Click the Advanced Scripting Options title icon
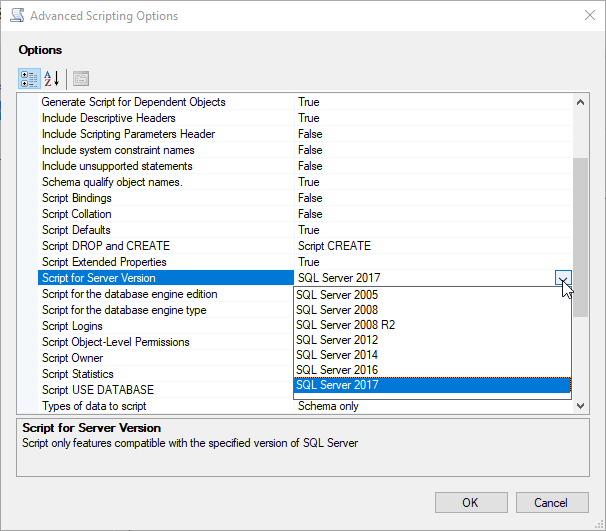Image resolution: width=606 pixels, height=531 pixels. pos(17,15)
